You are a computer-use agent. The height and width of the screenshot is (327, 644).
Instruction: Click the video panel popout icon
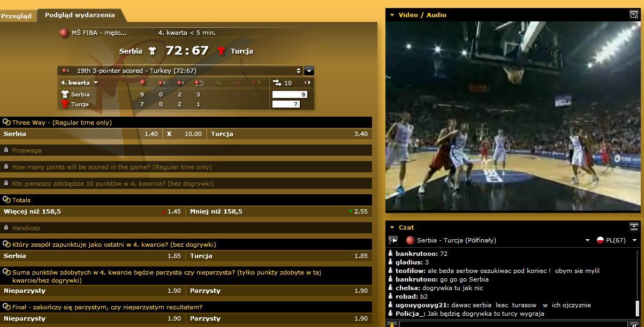point(634,15)
